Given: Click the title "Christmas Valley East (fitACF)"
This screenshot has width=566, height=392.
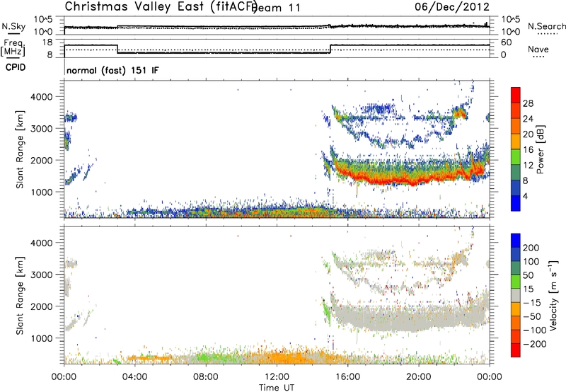Looking at the screenshot, I should pos(161,6).
